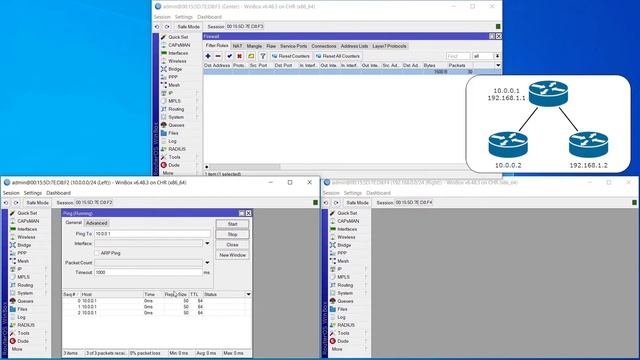The height and width of the screenshot is (360, 640).
Task: Toggle Safe Mode in Left window
Action: pyautogui.click(x=37, y=202)
